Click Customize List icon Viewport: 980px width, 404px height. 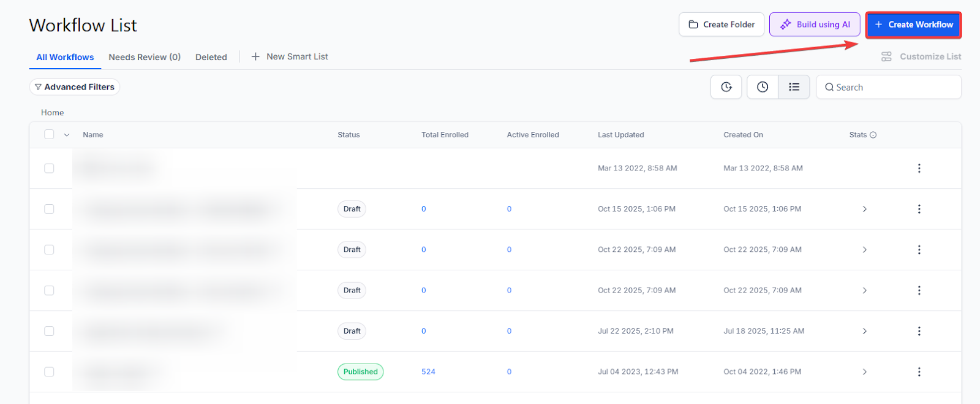point(886,56)
